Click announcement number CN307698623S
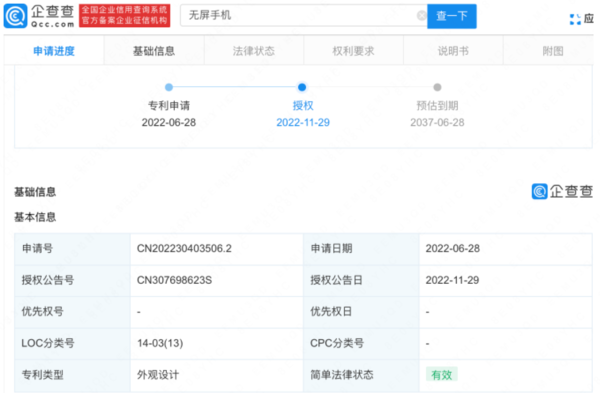Viewport: 600px width, 393px height. [174, 280]
